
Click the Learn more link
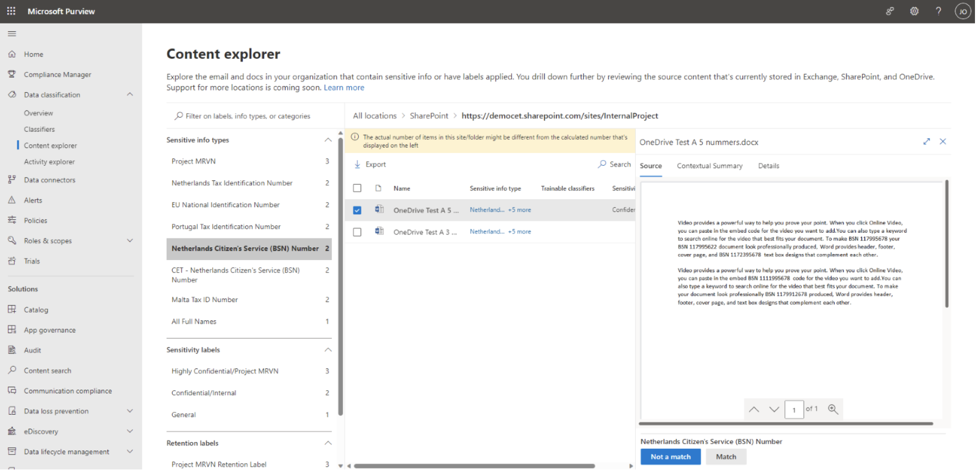(x=344, y=88)
